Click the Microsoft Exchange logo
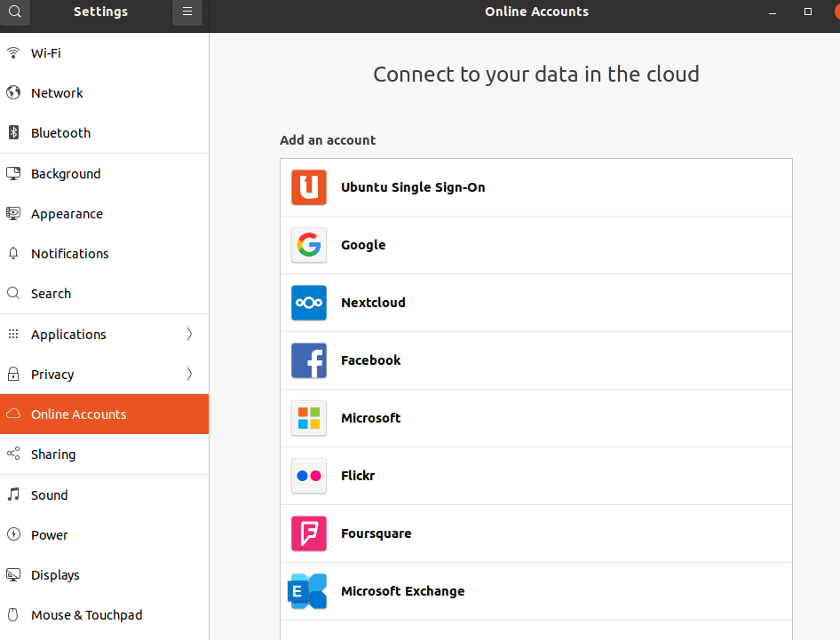 click(307, 591)
